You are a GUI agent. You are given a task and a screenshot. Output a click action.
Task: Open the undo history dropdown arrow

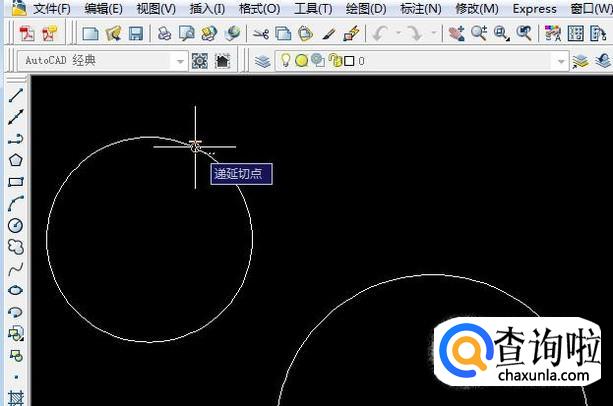click(x=397, y=34)
